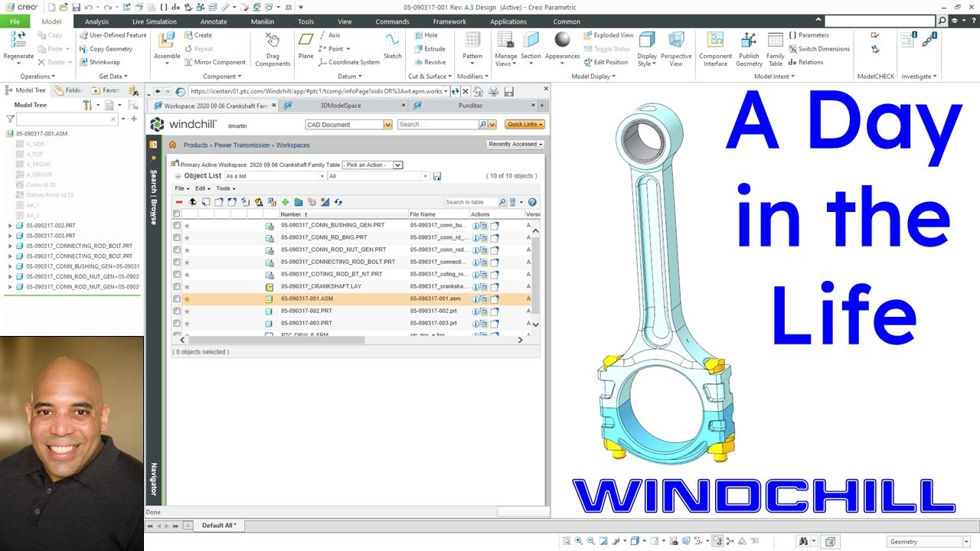Click the browser history clock icon
Screen dimensions: 980x551
tap(180, 91)
